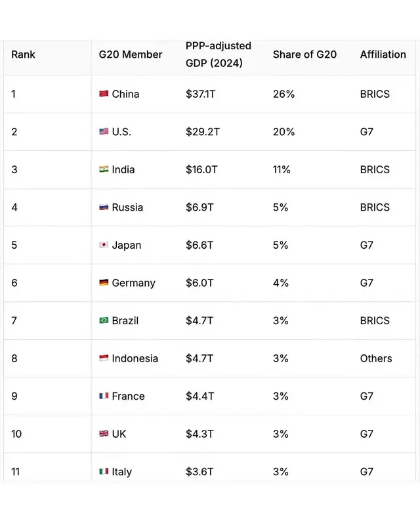The image size is (420, 525).
Task: Click the China flag icon
Action: 104,94
